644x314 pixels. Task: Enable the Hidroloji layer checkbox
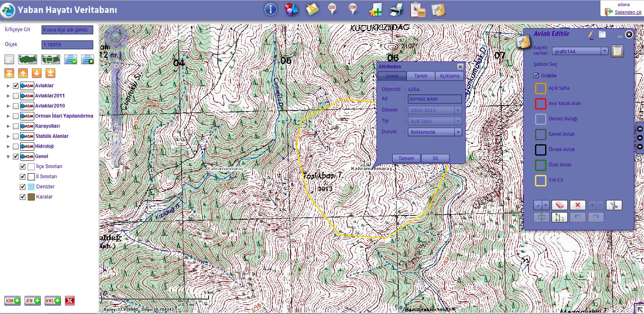click(16, 146)
